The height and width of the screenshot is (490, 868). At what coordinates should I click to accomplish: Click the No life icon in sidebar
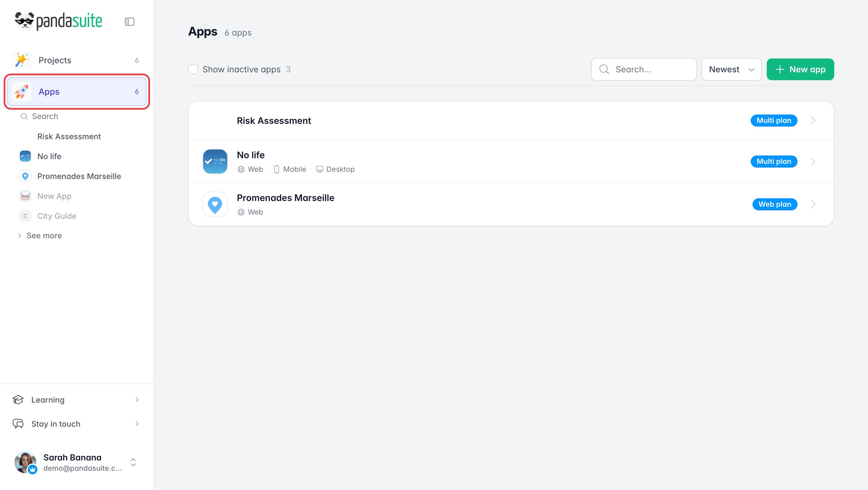click(25, 156)
